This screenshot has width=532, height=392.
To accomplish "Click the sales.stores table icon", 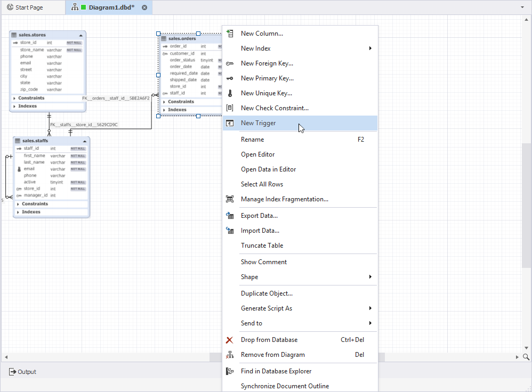I will tap(14, 35).
